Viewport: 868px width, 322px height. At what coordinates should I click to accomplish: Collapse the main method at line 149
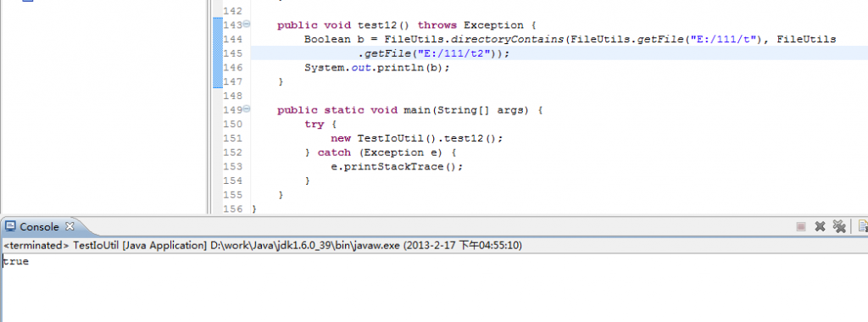click(x=247, y=109)
